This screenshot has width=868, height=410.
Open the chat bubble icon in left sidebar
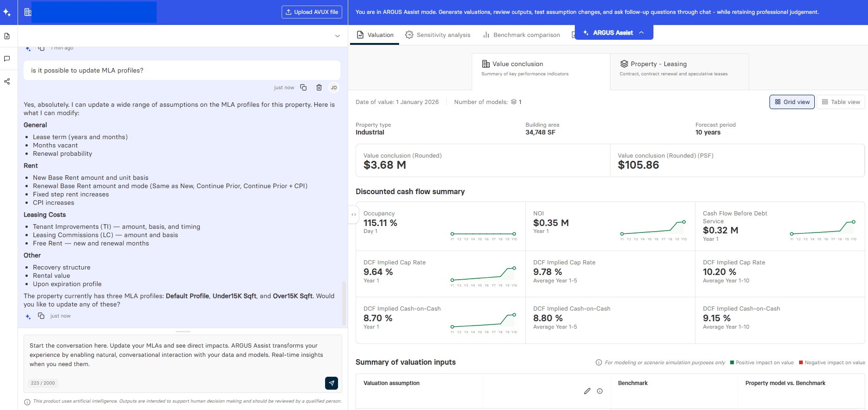pos(7,59)
